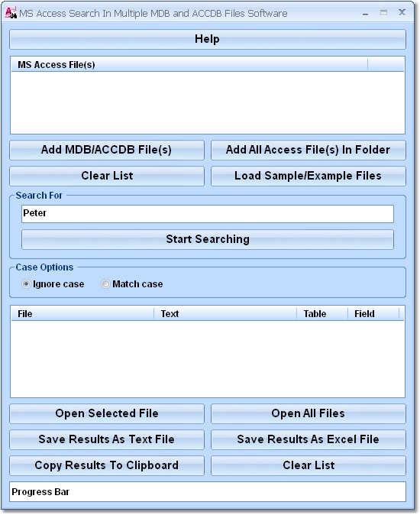Click the Help button
Viewport: 420px width, 515px height.
coord(208,39)
